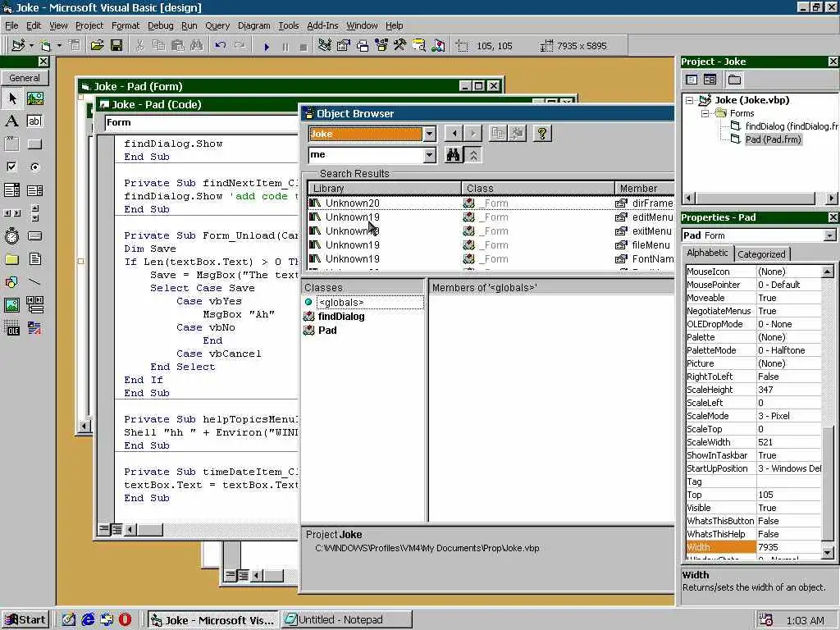Select the CheckBox control in the toolbox
The image size is (840, 630).
tap(11, 167)
